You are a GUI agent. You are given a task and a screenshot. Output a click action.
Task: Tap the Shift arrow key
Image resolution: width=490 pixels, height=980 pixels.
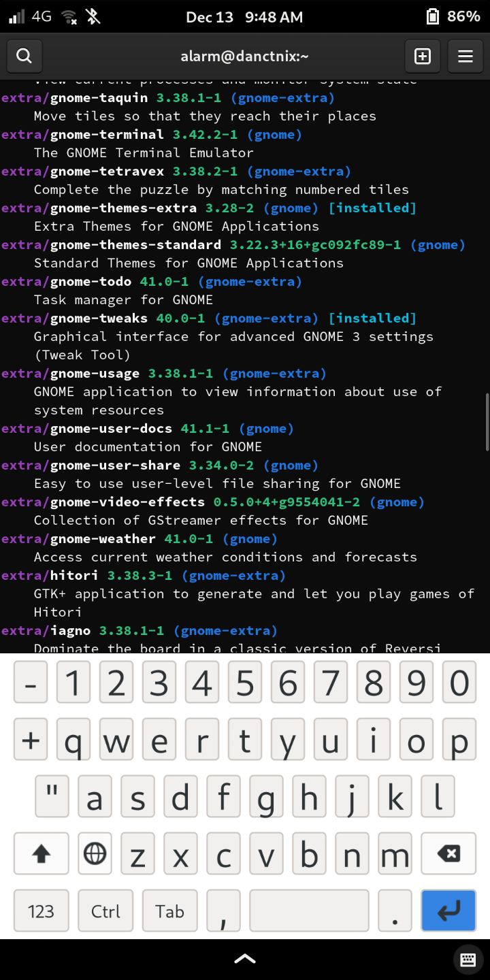pyautogui.click(x=42, y=853)
